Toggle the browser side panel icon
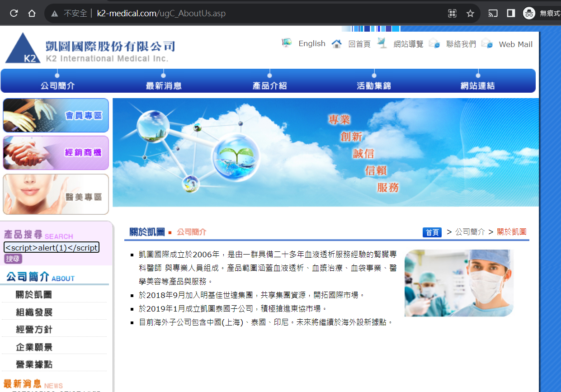Viewport: 561px width, 392px height. click(511, 13)
